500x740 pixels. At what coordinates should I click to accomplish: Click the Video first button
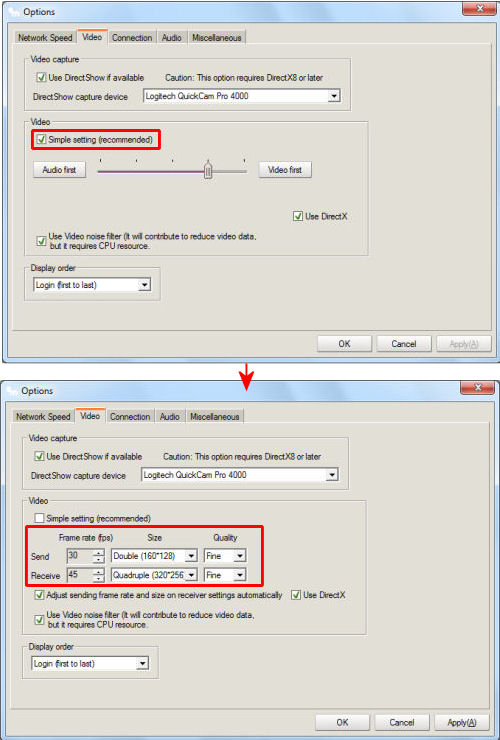pyautogui.click(x=285, y=170)
